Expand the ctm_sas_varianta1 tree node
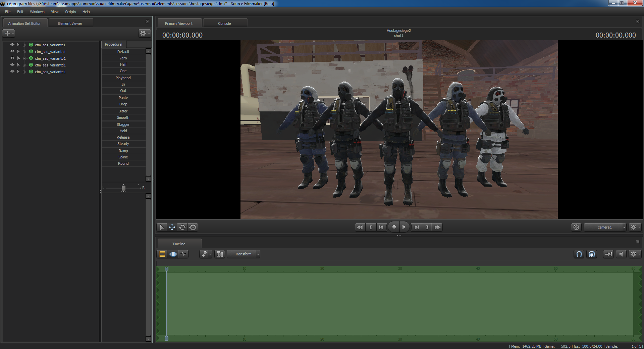Viewport: 644px width, 349px height. pos(24,52)
